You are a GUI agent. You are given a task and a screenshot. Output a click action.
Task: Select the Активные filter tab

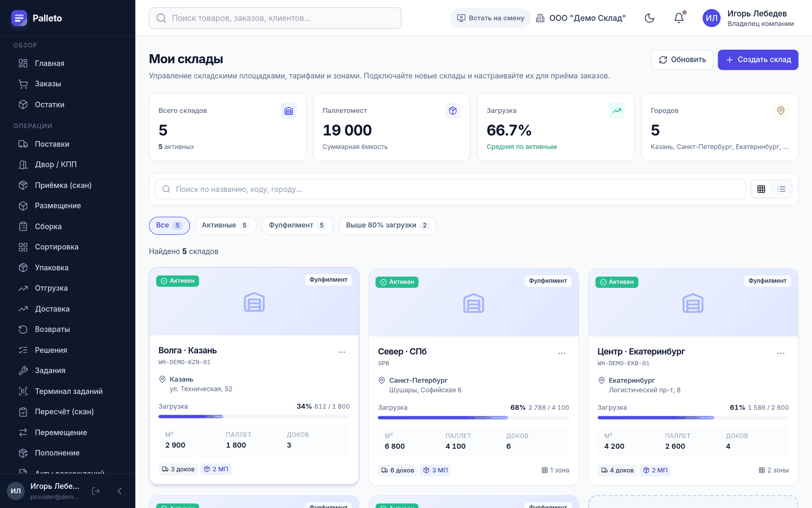click(x=225, y=225)
